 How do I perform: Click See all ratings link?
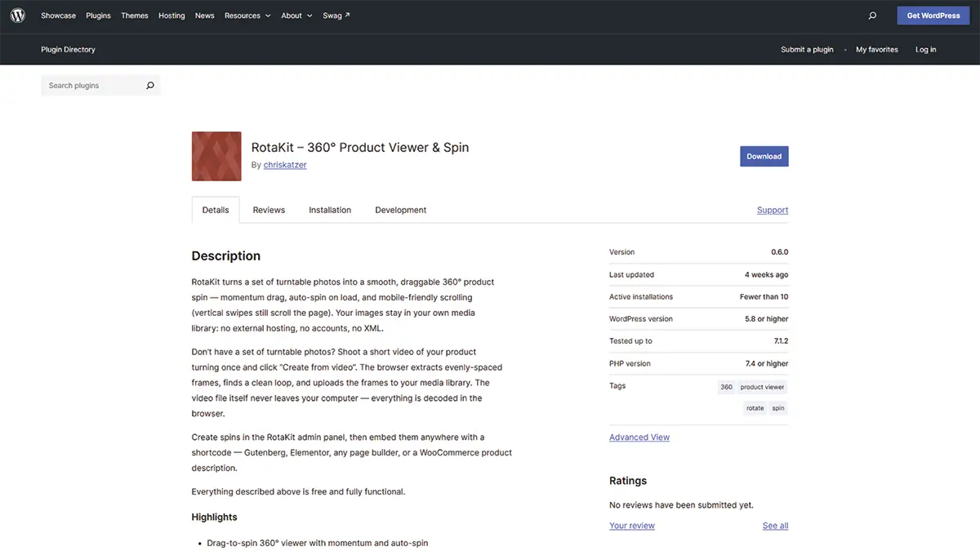tap(776, 526)
